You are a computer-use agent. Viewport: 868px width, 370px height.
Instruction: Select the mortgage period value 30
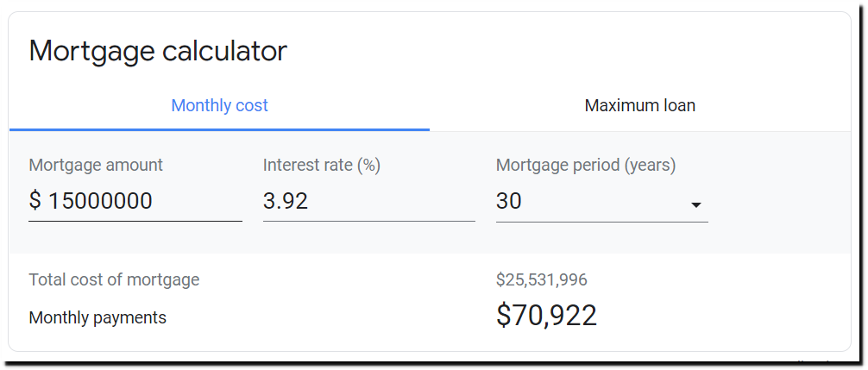pos(509,201)
